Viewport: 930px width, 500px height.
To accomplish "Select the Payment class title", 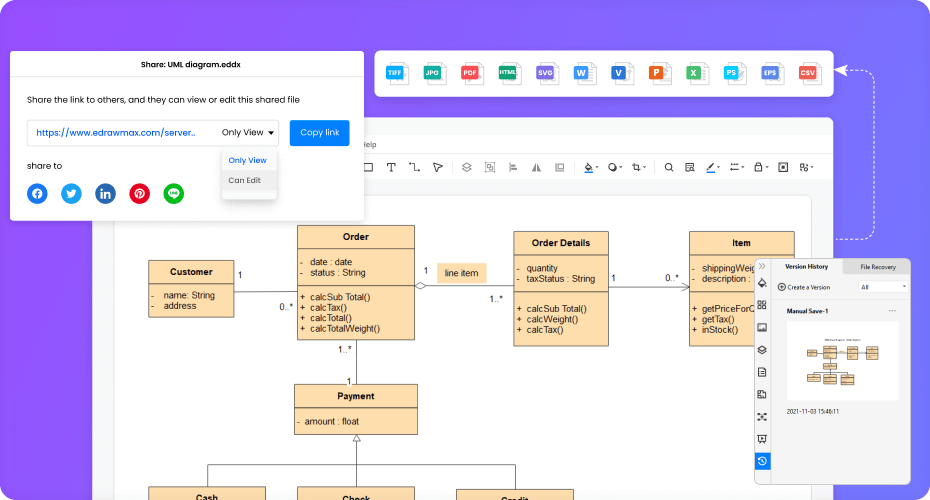I will pyautogui.click(x=356, y=396).
